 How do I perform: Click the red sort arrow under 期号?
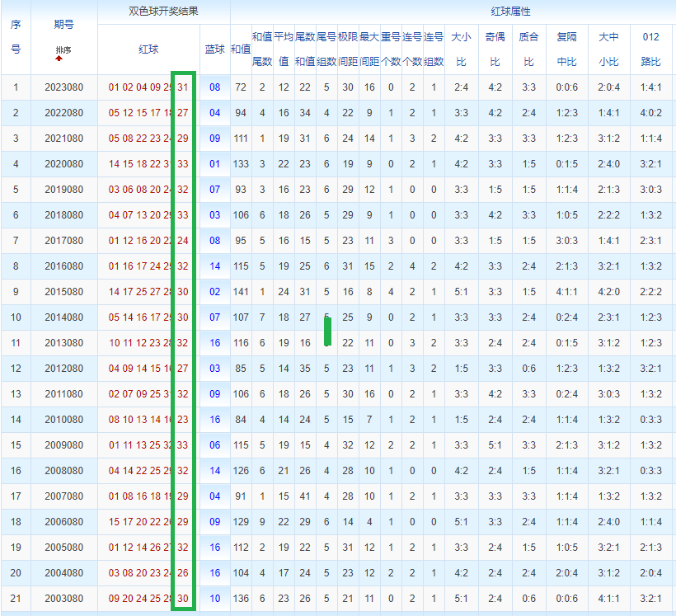pyautogui.click(x=59, y=59)
